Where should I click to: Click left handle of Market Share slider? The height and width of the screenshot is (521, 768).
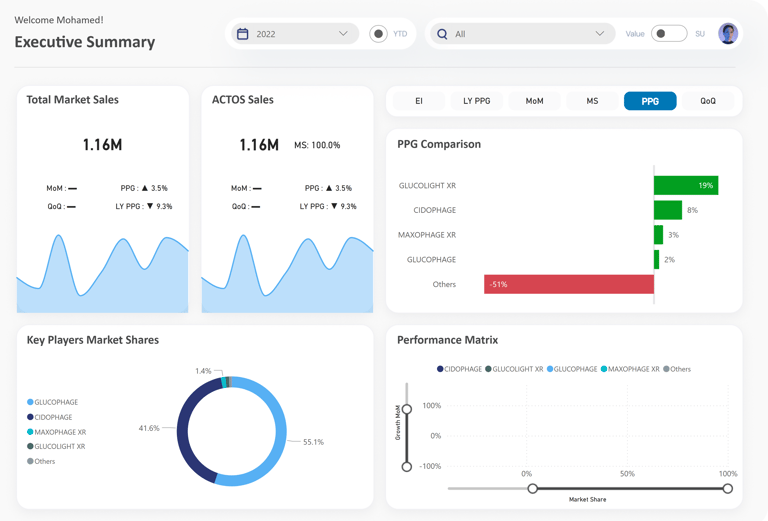pyautogui.click(x=532, y=488)
